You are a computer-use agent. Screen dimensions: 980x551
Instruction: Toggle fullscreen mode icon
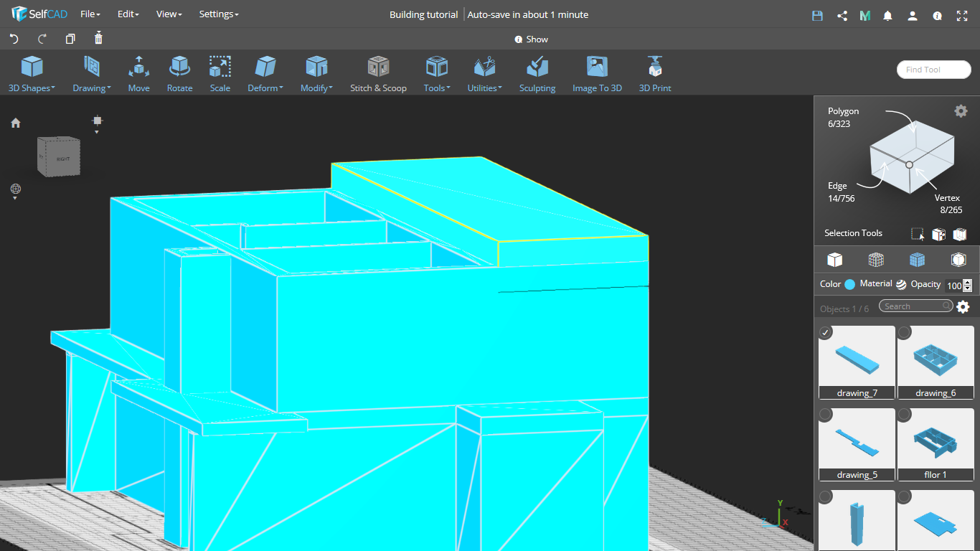(x=961, y=15)
